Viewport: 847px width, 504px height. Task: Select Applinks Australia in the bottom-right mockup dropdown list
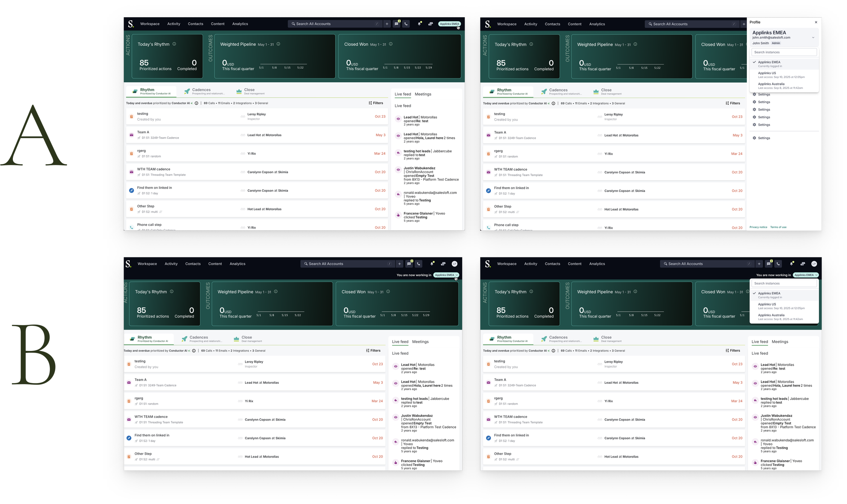coord(784,317)
